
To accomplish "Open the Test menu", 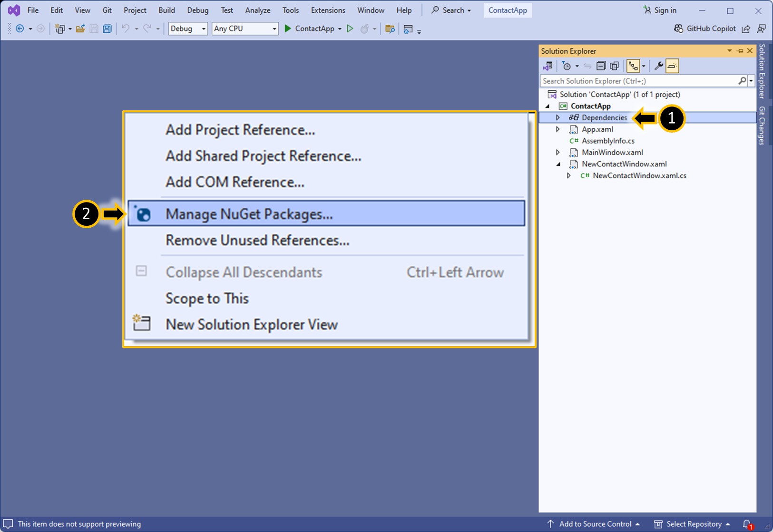I will 227,10.
